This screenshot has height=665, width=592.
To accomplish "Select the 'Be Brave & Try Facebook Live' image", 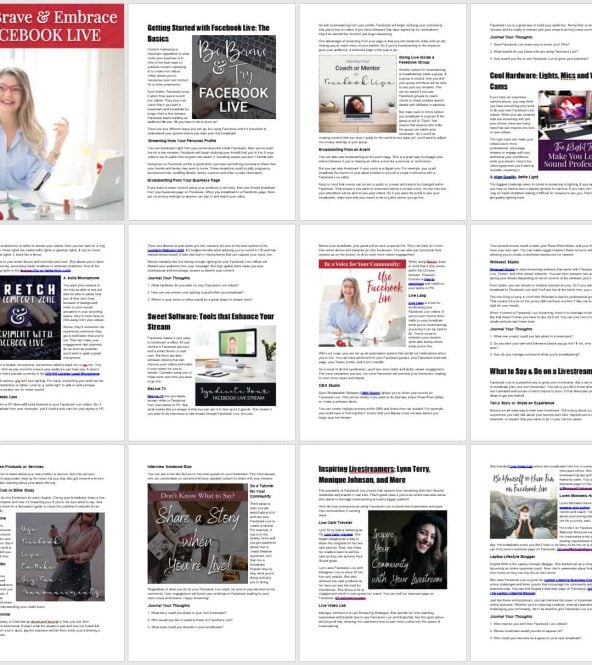I will [x=234, y=77].
